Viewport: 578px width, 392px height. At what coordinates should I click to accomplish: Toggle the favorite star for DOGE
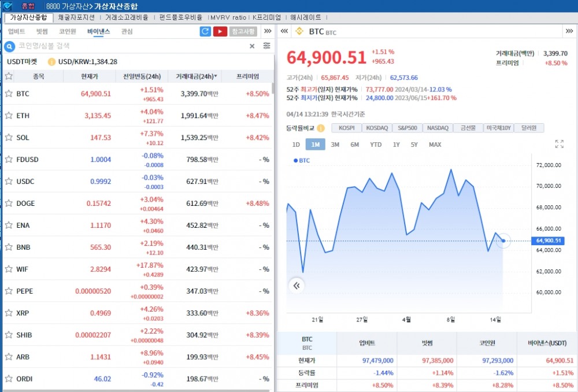pos(9,203)
